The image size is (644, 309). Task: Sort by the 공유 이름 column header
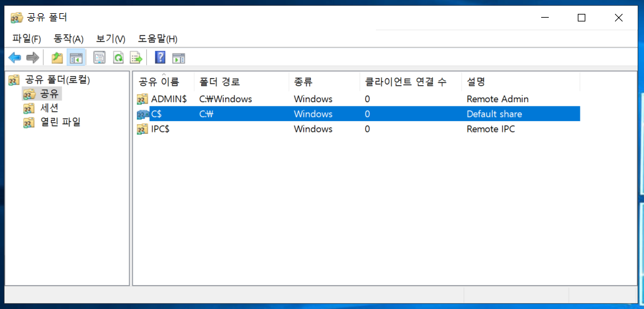click(x=164, y=81)
